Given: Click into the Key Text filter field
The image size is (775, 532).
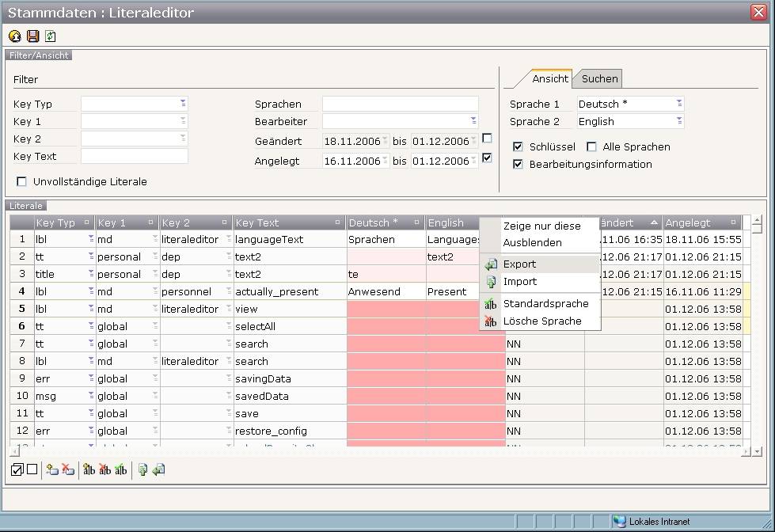Looking at the screenshot, I should point(134,156).
